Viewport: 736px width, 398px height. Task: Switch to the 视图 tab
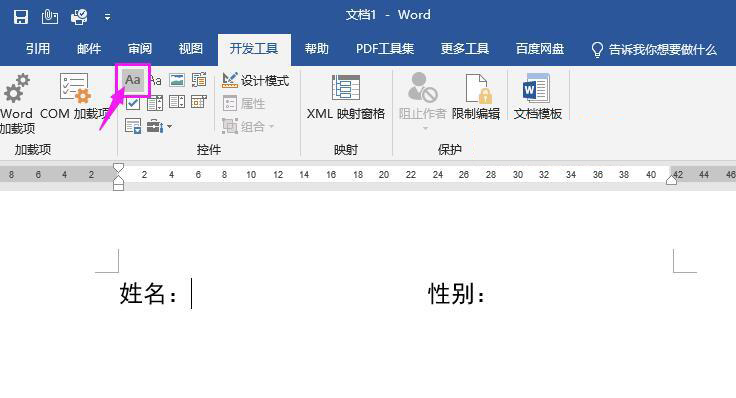191,49
